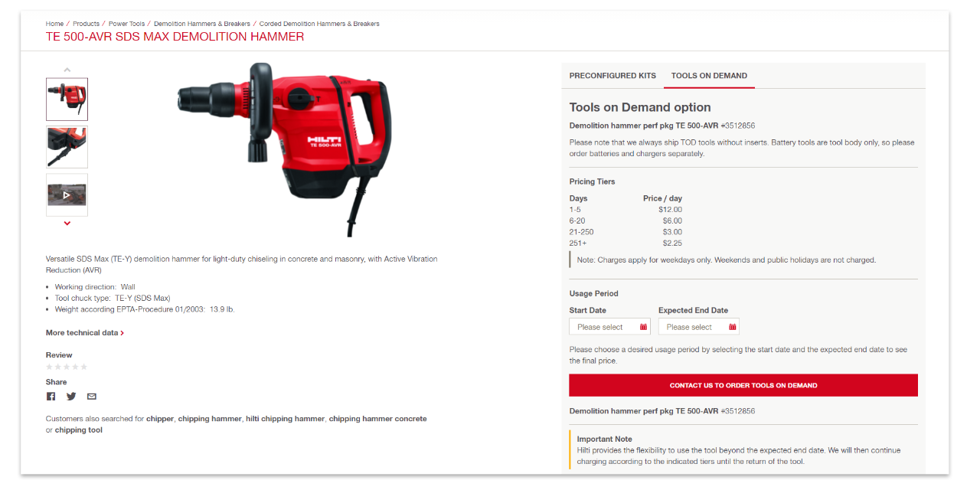Play the product video thumbnail
The image size is (980, 490).
click(67, 195)
